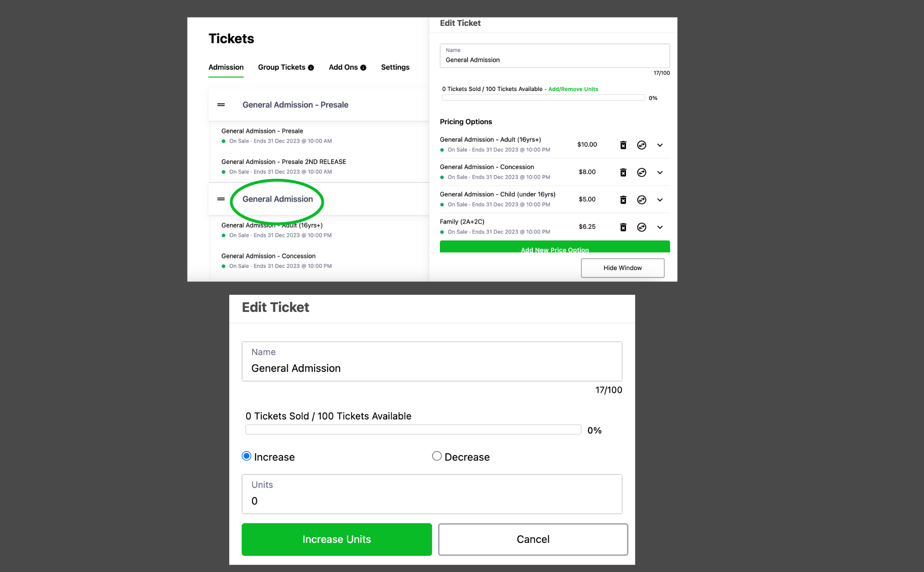Click the delete icon for Family 2A+2C
Screen dimensions: 924x572
click(x=623, y=226)
